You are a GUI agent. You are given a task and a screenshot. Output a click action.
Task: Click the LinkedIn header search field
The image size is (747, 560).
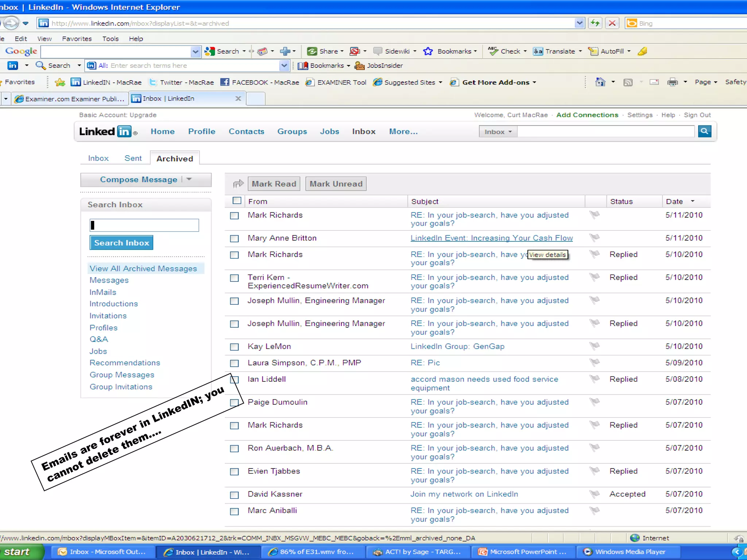[606, 132]
